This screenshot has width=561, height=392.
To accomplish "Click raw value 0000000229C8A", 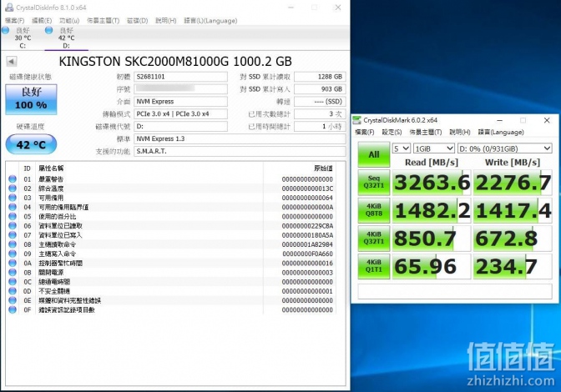I will (308, 226).
